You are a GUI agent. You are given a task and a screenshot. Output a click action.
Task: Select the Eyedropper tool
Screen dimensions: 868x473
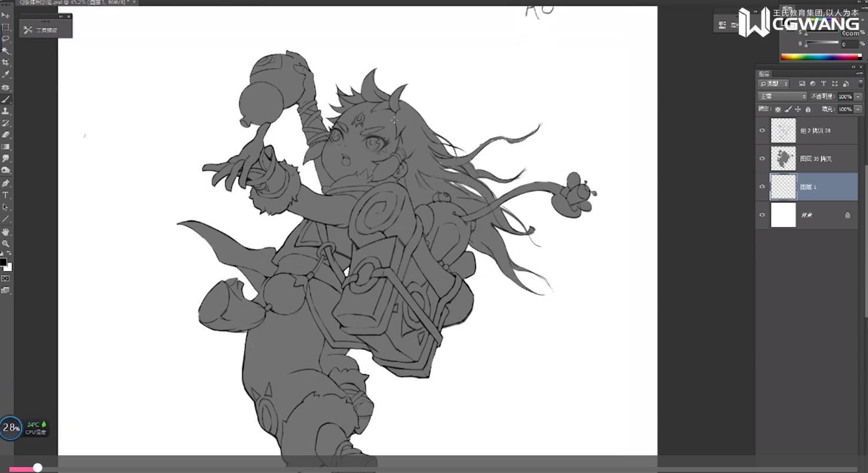pyautogui.click(x=5, y=75)
